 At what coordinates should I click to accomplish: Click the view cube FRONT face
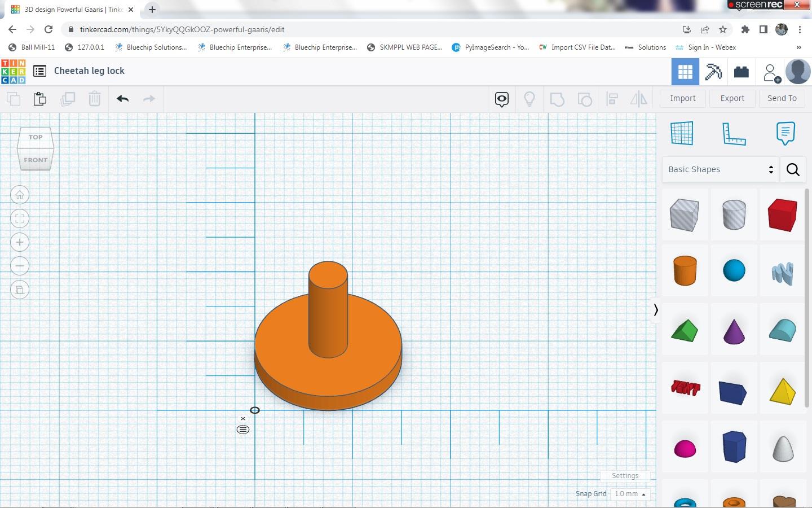(36, 159)
